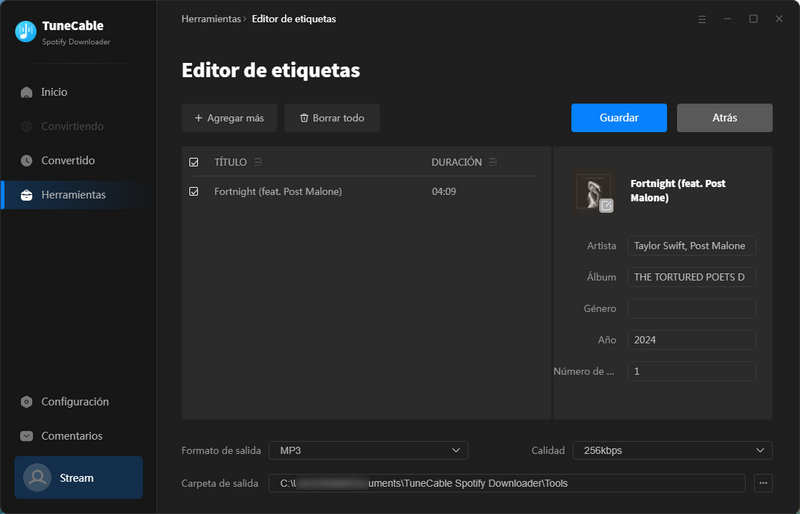This screenshot has width=800, height=514.
Task: Click the DURACIÓN column sort icon
Action: pyautogui.click(x=493, y=162)
